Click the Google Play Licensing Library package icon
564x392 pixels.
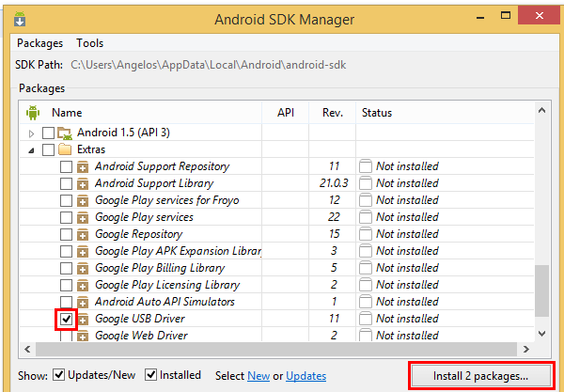click(x=83, y=285)
